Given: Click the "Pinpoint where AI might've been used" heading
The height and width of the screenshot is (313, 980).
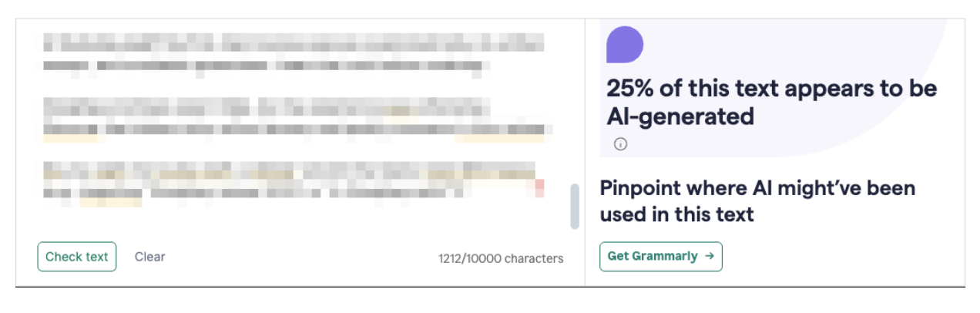Looking at the screenshot, I should coord(757,200).
